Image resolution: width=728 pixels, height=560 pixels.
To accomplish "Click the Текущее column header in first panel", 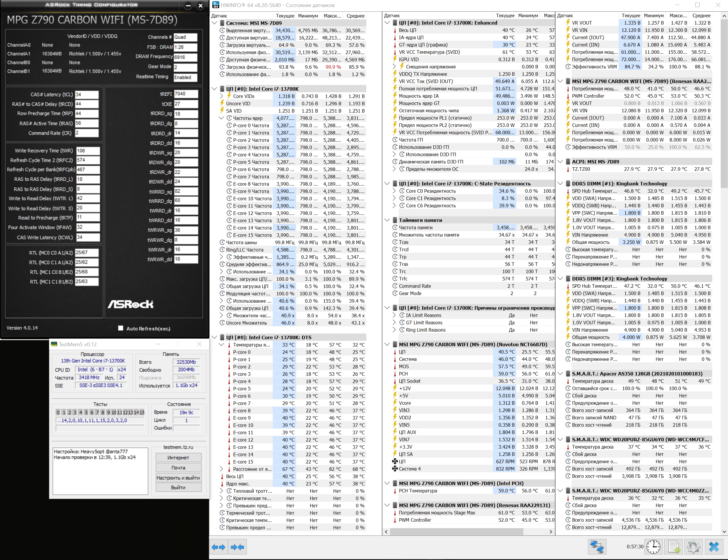I will pyautogui.click(x=285, y=16).
